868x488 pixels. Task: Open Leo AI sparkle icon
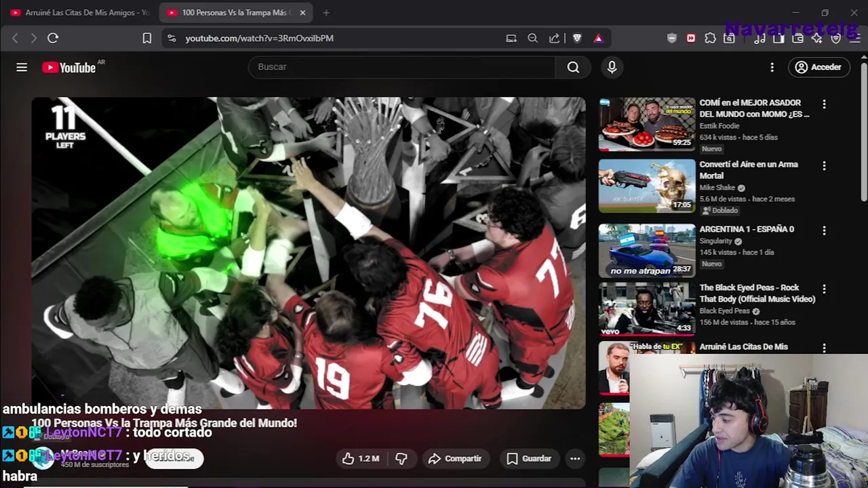(817, 39)
